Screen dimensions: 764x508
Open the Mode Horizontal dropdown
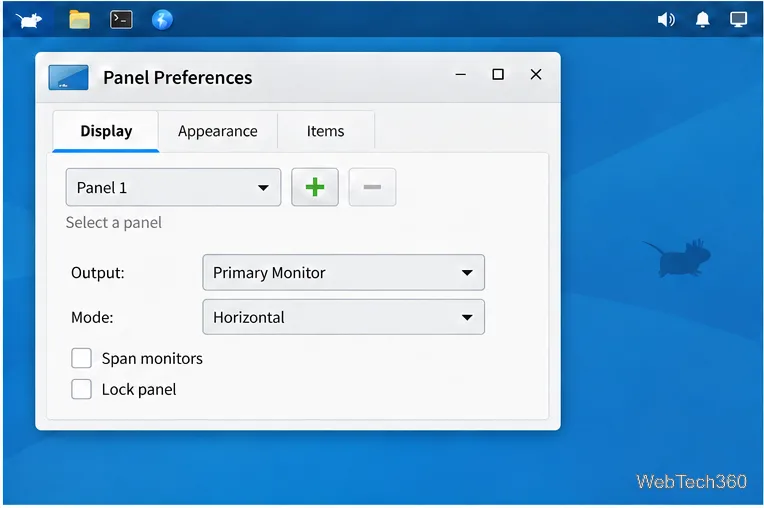[x=344, y=317]
